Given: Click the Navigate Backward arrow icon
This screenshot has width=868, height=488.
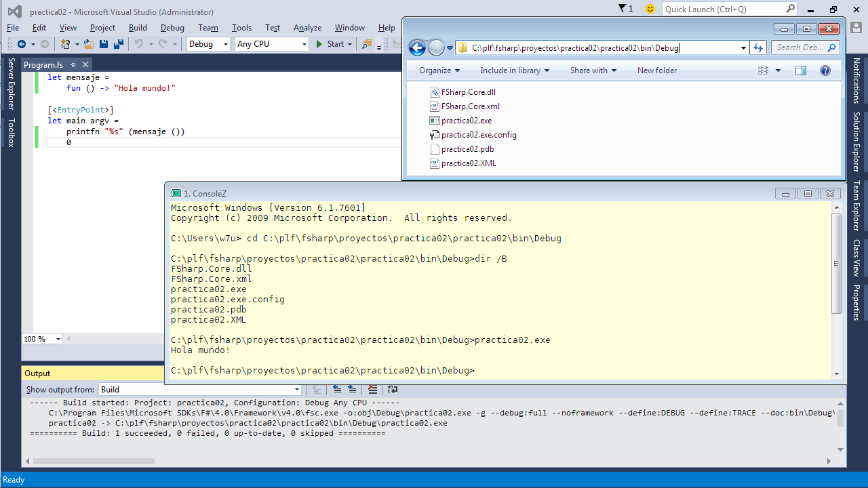Looking at the screenshot, I should pyautogui.click(x=22, y=44).
